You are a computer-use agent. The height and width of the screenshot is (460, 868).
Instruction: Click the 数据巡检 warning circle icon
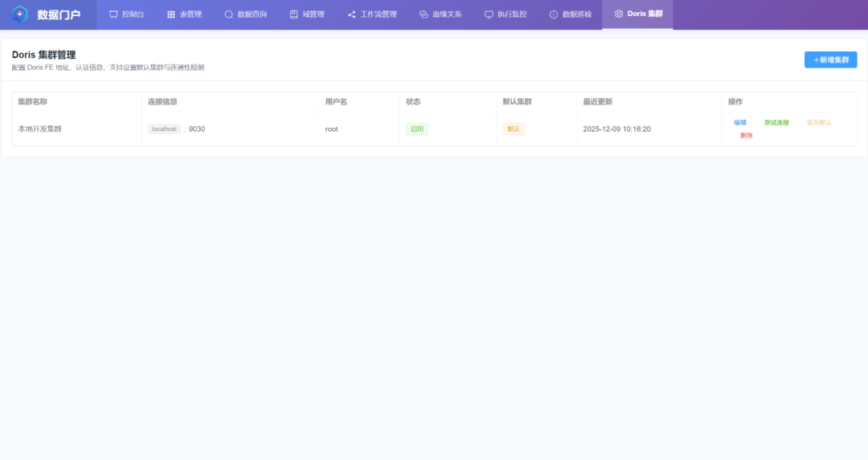[554, 14]
